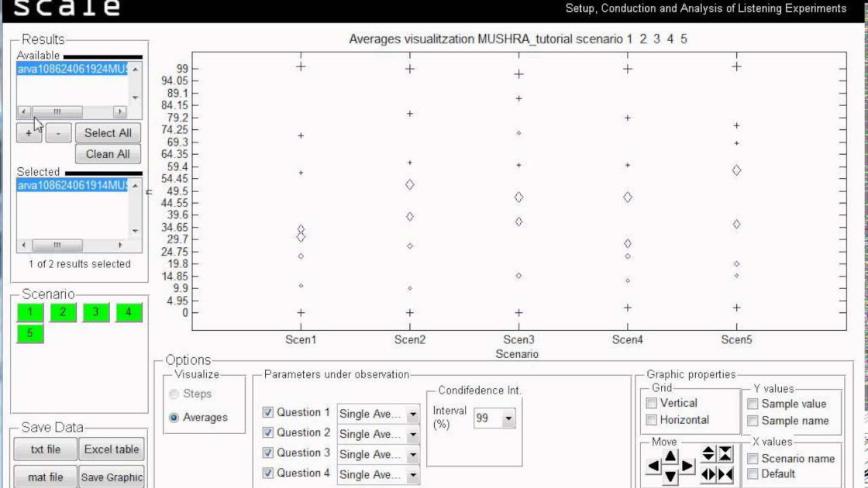The width and height of the screenshot is (868, 488).
Task: Enable the Default X values checkbox
Action: pos(753,474)
